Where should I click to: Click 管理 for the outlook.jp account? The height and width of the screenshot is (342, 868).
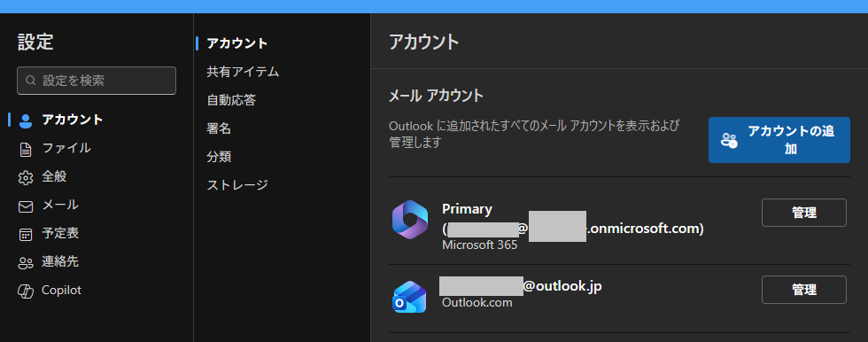pyautogui.click(x=804, y=290)
